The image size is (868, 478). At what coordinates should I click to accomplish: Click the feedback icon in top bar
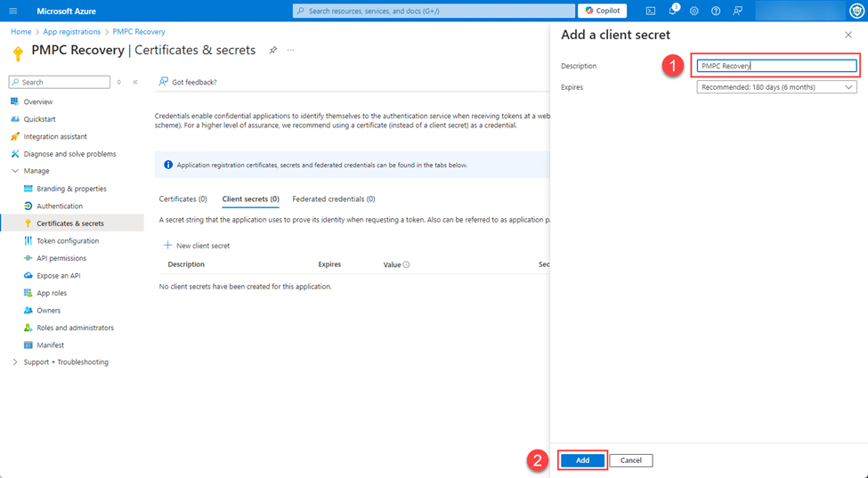737,11
